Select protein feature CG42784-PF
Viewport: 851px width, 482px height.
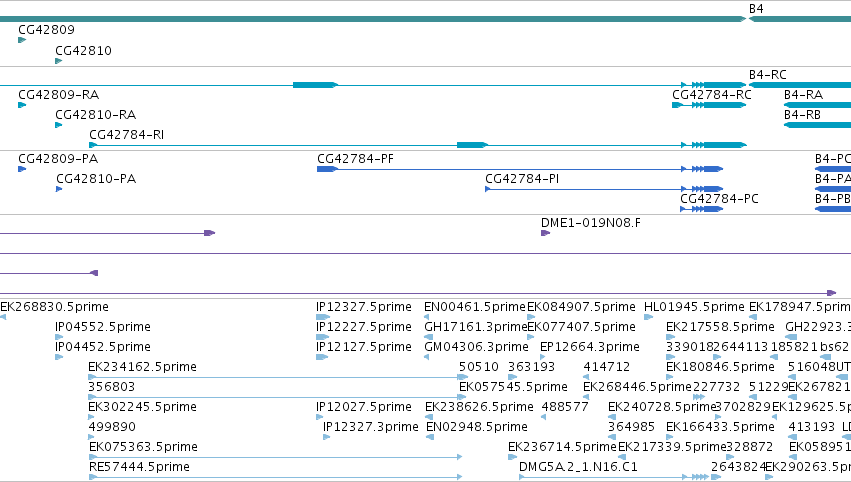355,159
